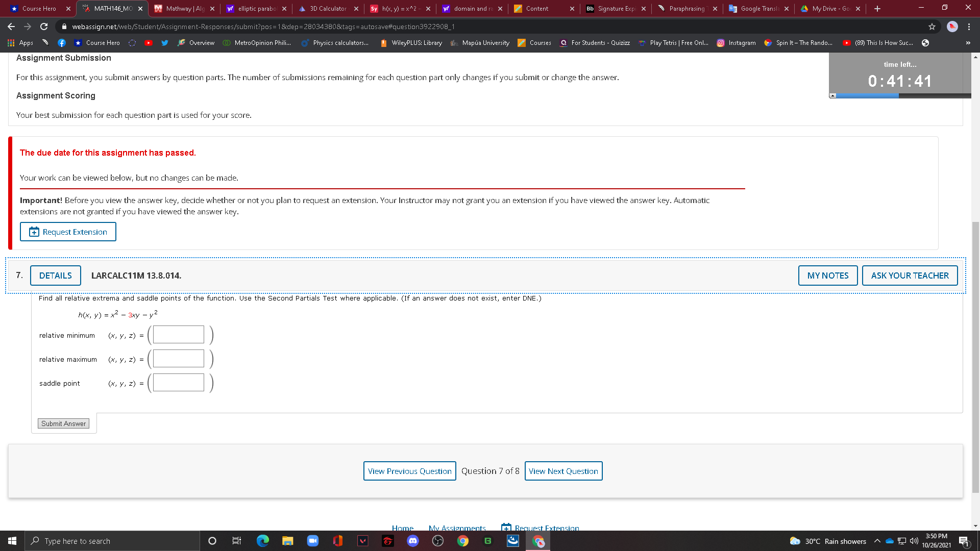This screenshot has height=551, width=980.
Task: Switch to the 3D Calculator tab
Action: (x=328, y=9)
